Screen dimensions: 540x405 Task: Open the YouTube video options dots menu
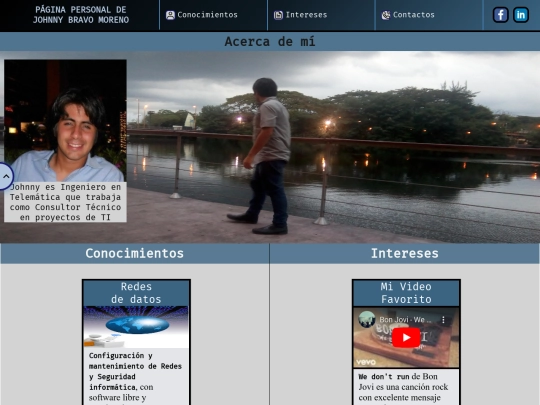point(443,320)
